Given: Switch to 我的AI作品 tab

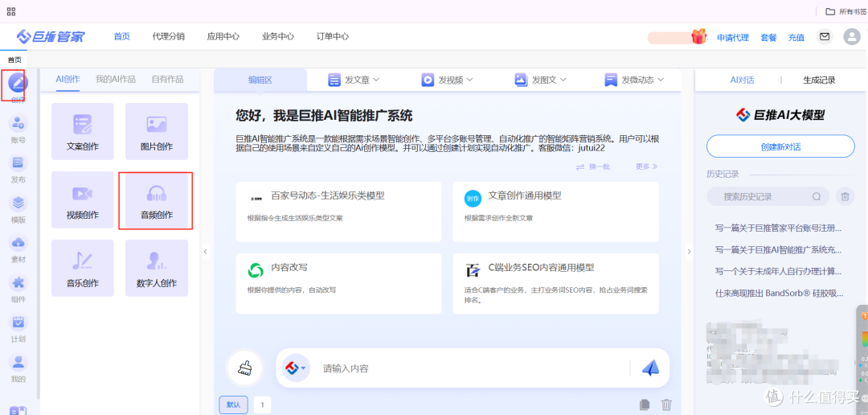Looking at the screenshot, I should (x=115, y=80).
